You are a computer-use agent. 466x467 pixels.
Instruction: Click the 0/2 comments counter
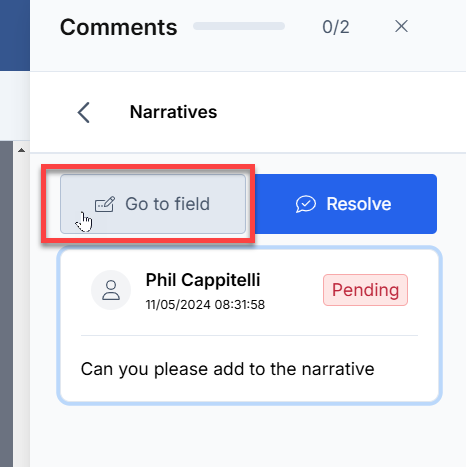(336, 27)
